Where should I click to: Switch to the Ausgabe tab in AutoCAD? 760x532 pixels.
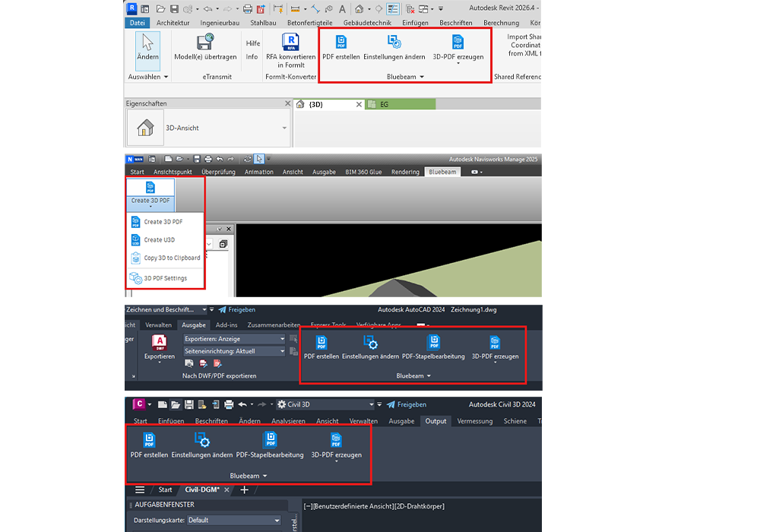[193, 325]
